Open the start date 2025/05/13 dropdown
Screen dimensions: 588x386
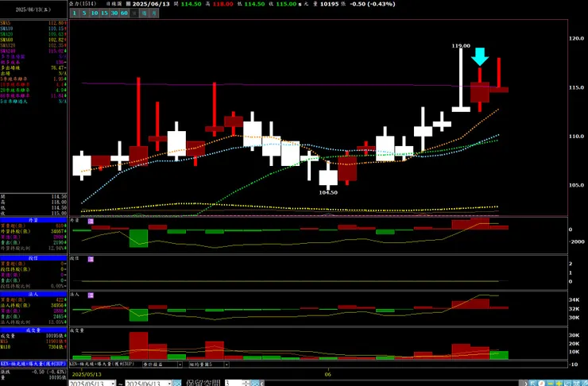(x=113, y=384)
